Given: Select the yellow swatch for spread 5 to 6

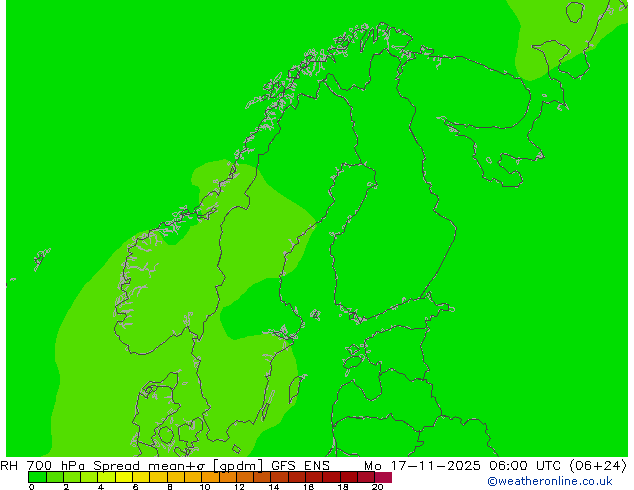Looking at the screenshot, I should pos(124,477).
